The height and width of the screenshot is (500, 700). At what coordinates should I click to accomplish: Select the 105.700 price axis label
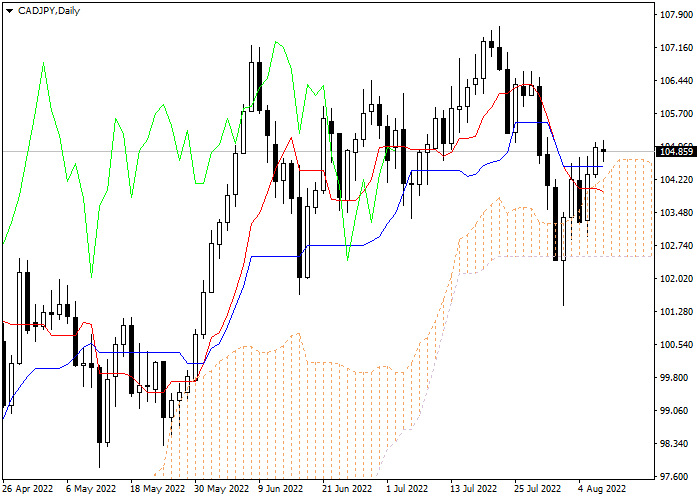point(676,114)
